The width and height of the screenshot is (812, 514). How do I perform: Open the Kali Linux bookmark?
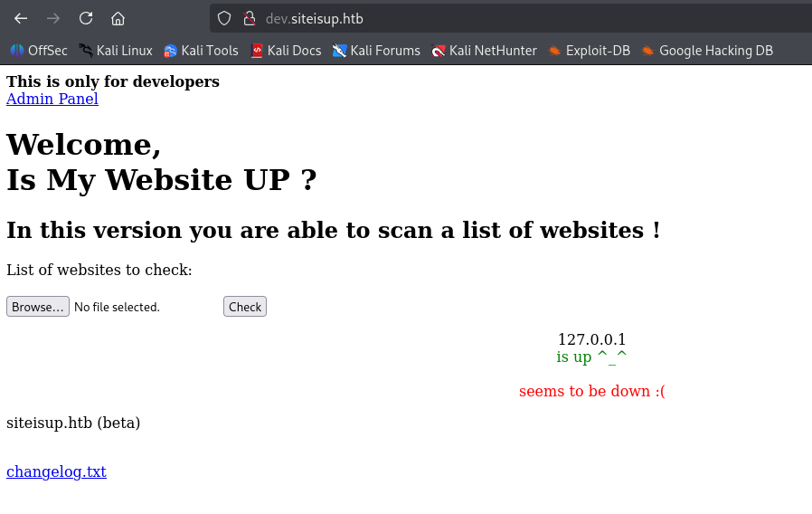point(116,51)
